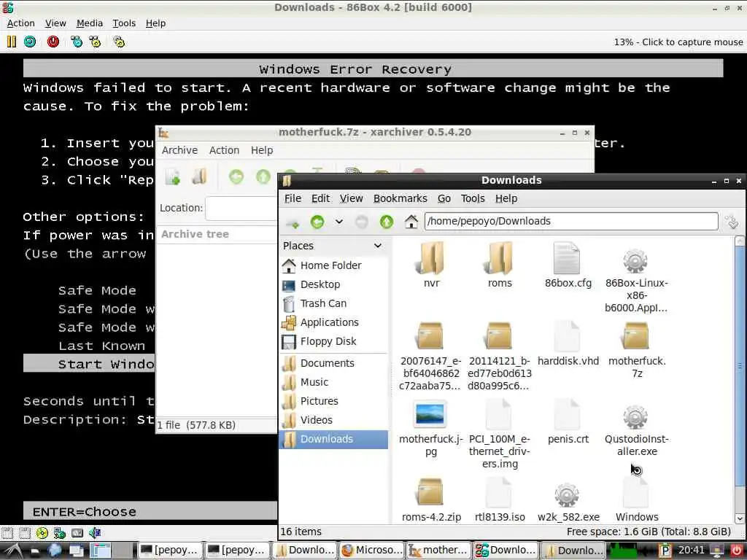This screenshot has height=560, width=747.
Task: Click the red ACPI shutdown power icon in 86Box toolbar
Action: click(53, 42)
